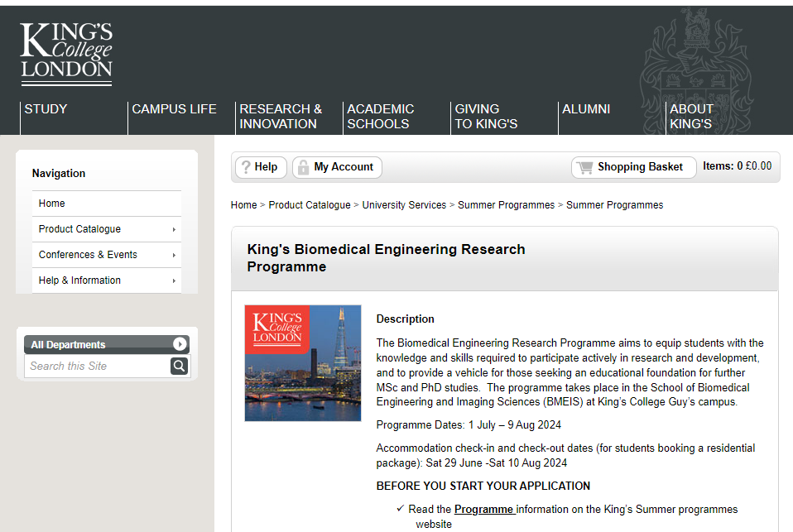The width and height of the screenshot is (793, 532).
Task: Click the Items: 0 £0.00 basket total
Action: pos(737,165)
